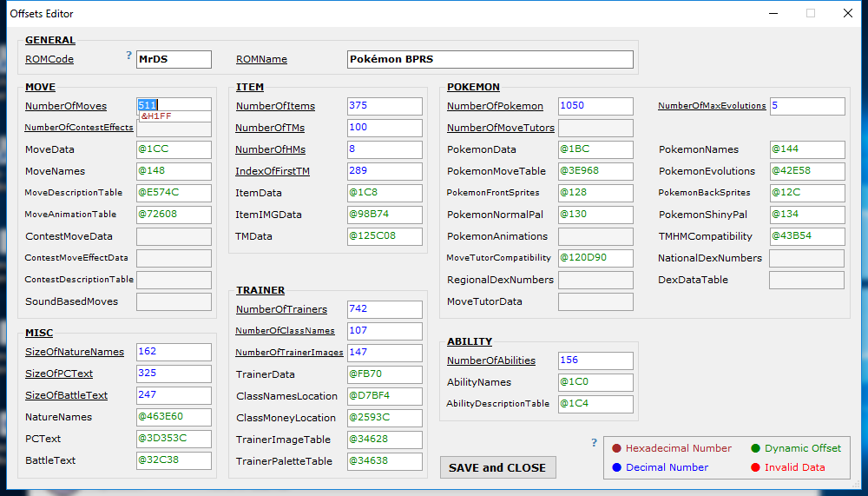868x496 pixels.
Task: Focus the NumberOfAbilities input field
Action: pos(595,360)
